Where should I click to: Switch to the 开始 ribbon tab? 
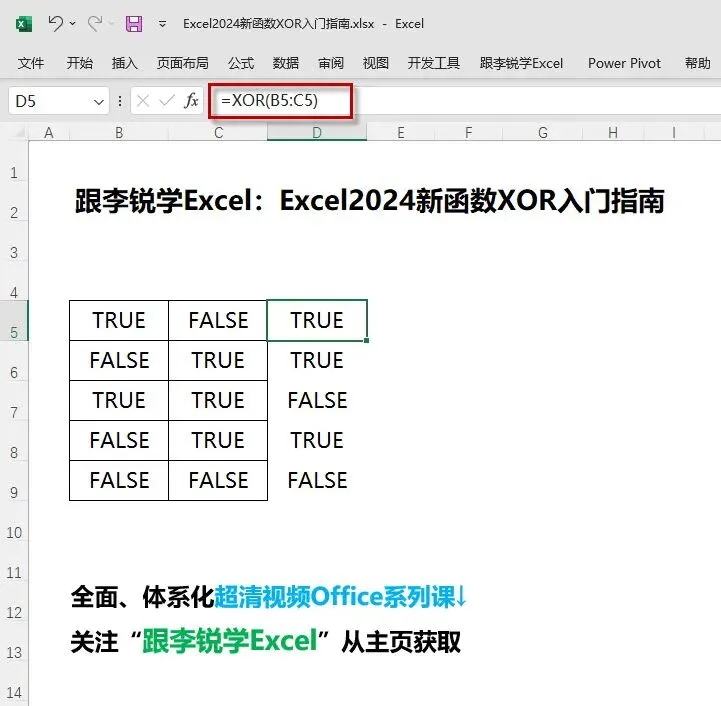[x=80, y=63]
